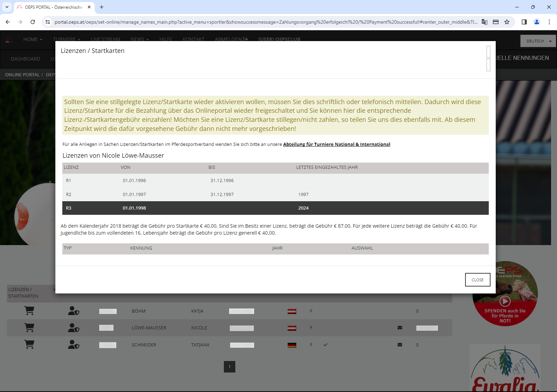Click the LIZENZ column header
The image size is (557, 392).
(71, 167)
